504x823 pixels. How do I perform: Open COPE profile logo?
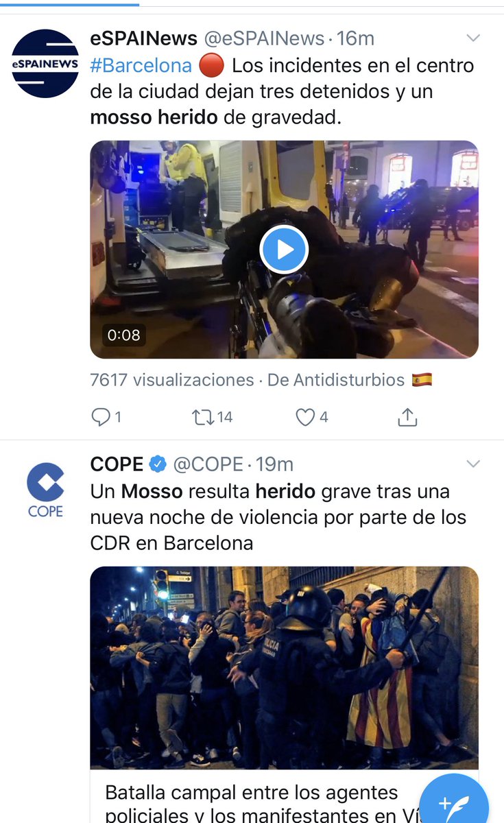45,490
